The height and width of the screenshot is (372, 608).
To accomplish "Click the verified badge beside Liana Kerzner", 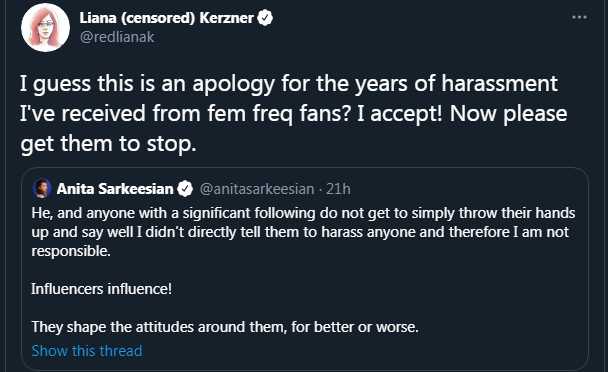I will click(265, 18).
